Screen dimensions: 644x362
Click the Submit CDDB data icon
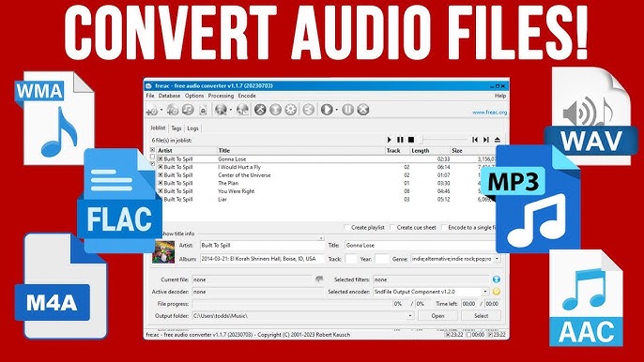(242, 110)
